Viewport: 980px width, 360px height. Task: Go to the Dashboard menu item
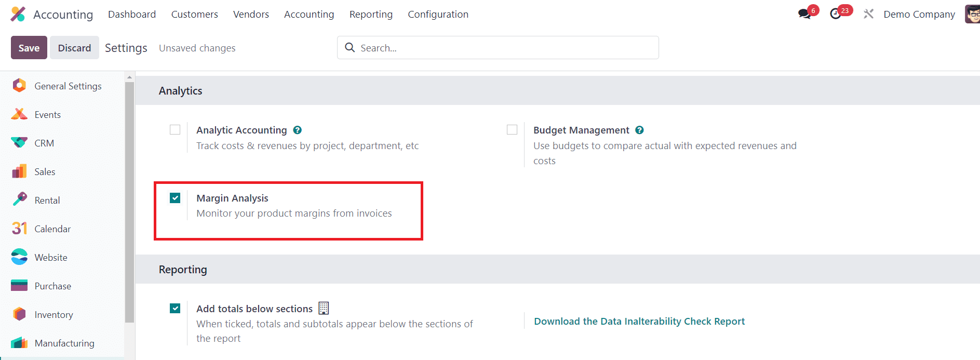132,14
